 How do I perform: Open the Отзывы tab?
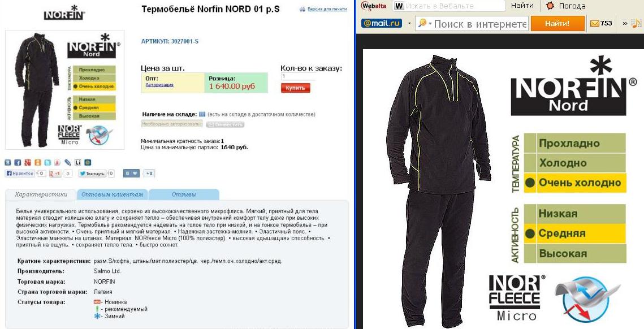tap(184, 194)
